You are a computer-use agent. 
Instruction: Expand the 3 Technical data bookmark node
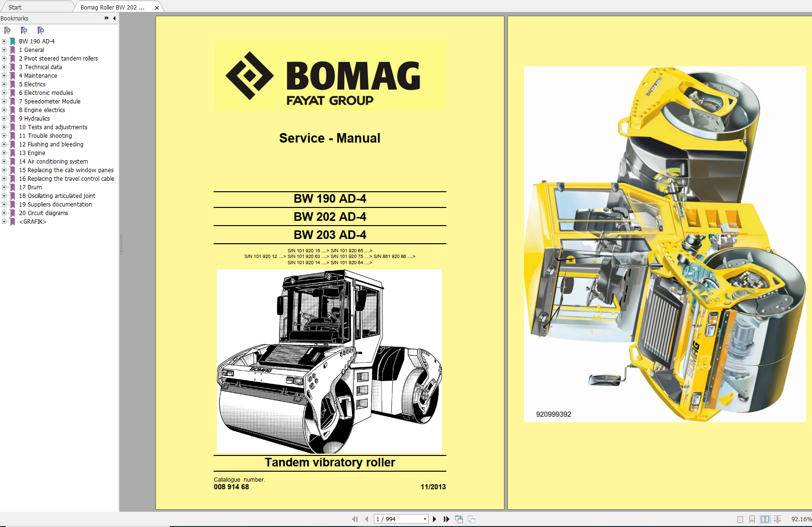pos(4,67)
